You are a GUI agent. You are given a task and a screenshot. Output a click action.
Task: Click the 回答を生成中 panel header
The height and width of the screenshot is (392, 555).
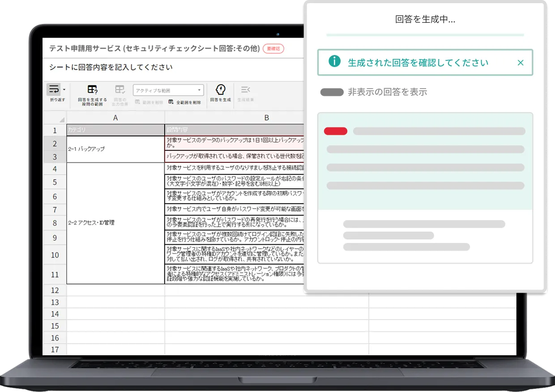tap(425, 19)
